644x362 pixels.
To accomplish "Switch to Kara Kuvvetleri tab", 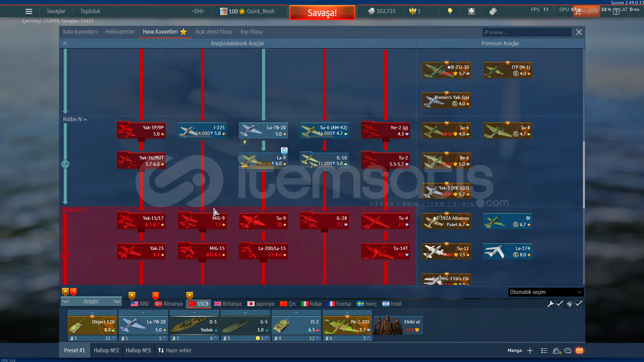I will [80, 32].
